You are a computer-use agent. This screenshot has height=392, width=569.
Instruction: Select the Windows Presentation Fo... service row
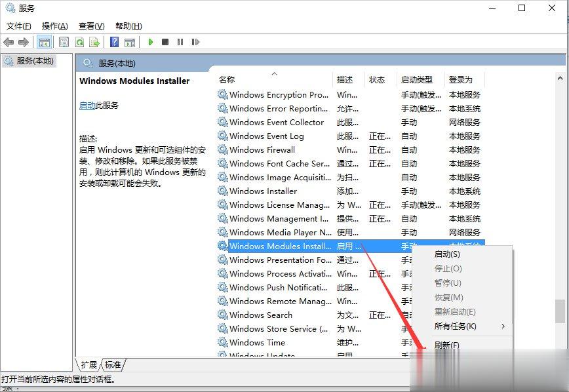click(314, 260)
